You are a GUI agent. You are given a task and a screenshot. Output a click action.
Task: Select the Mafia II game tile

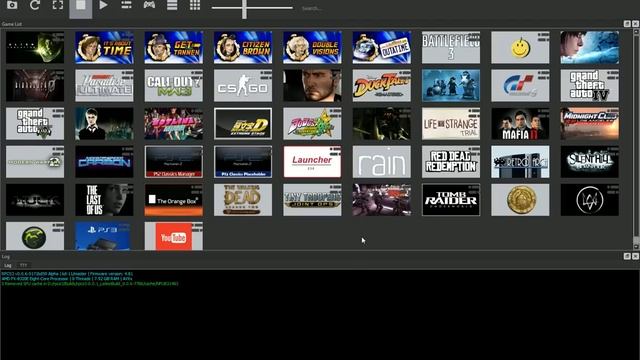point(520,124)
